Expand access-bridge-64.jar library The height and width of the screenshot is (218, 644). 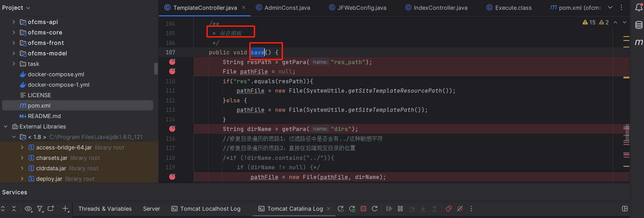point(22,147)
